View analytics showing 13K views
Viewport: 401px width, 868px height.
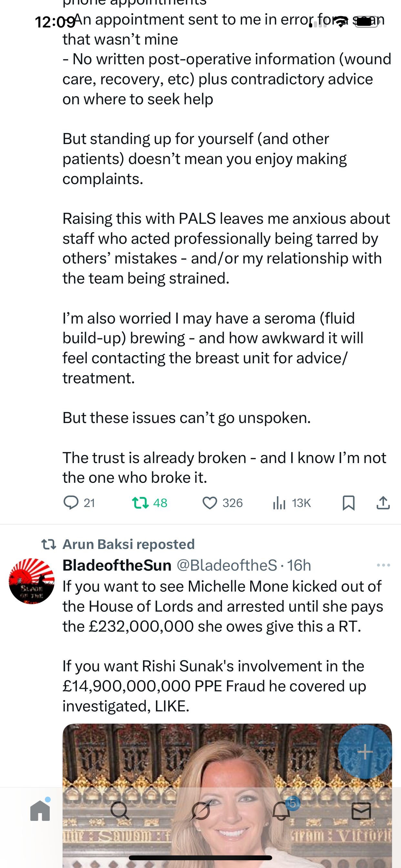279,503
